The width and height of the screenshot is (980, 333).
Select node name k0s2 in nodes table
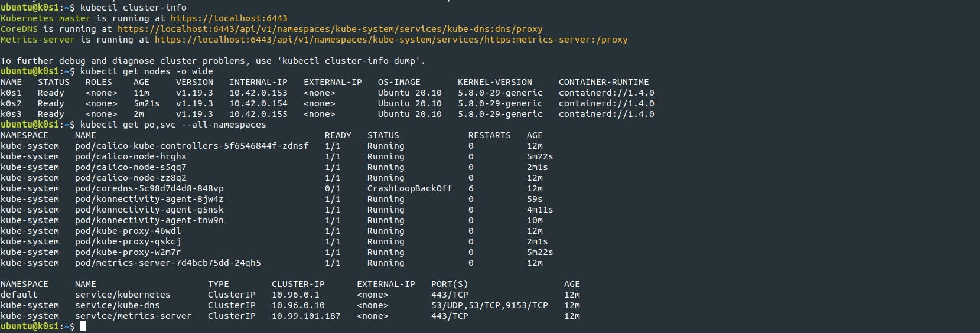[11, 103]
